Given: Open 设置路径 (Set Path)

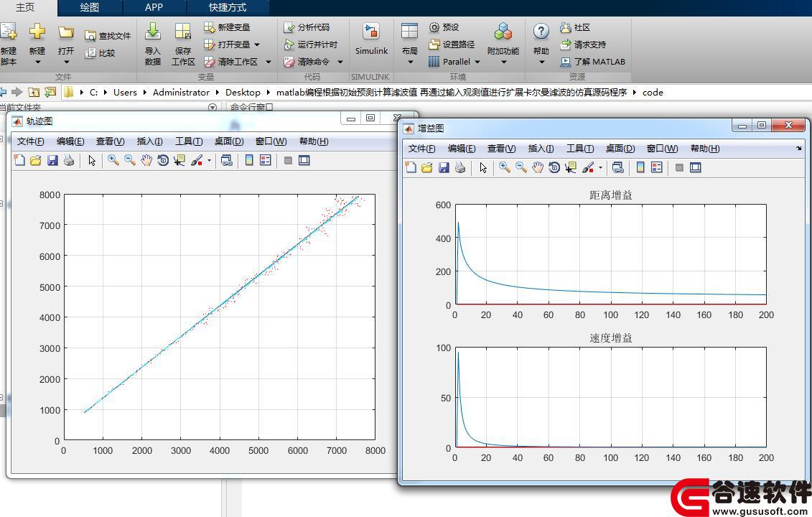Looking at the screenshot, I should point(452,45).
